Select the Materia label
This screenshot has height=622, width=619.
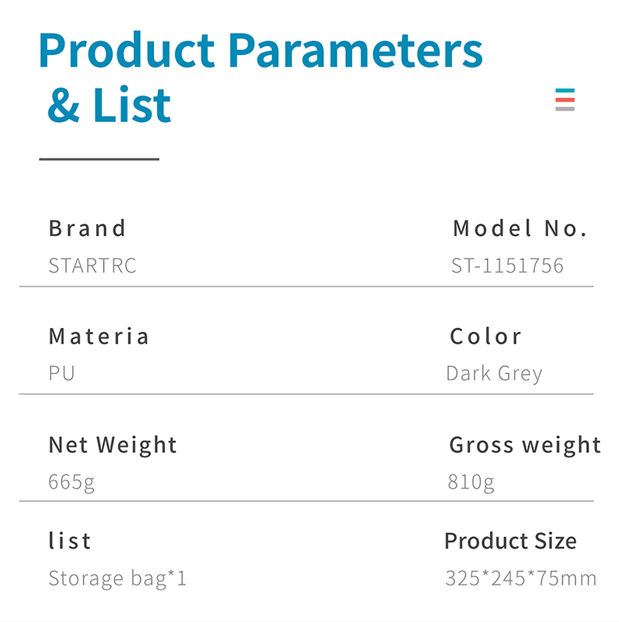coord(99,336)
